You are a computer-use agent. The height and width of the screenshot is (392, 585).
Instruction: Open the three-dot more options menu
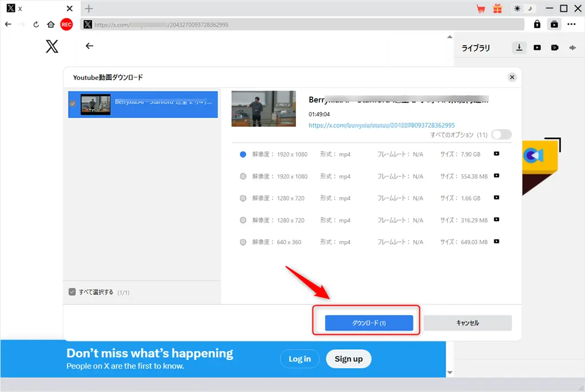coord(571,25)
